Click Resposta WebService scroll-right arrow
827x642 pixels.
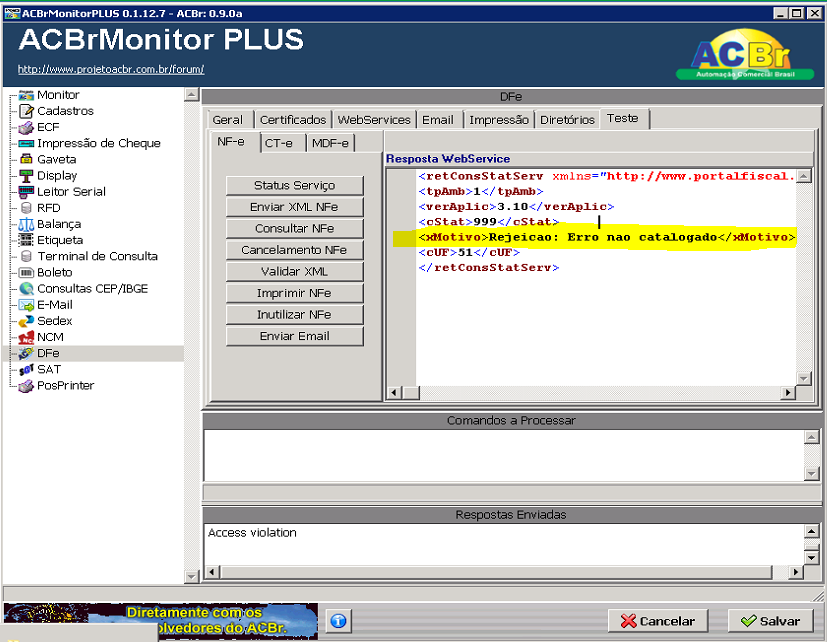click(x=788, y=392)
